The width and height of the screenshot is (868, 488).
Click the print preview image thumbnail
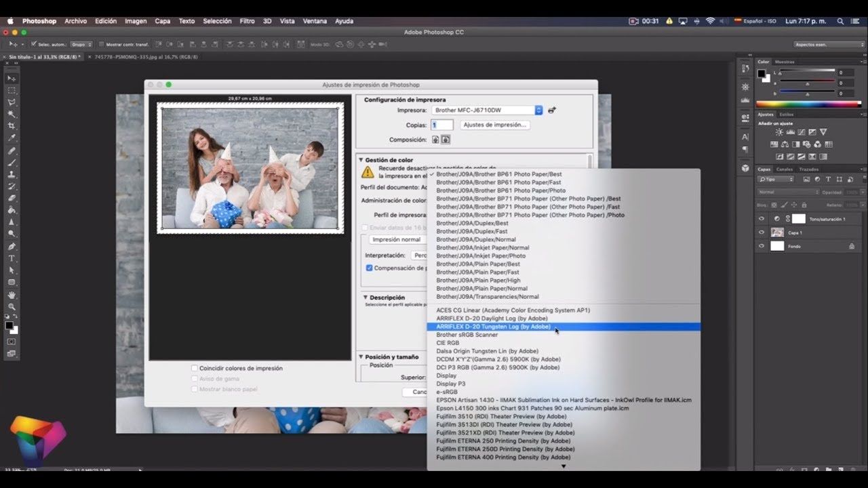coord(250,168)
